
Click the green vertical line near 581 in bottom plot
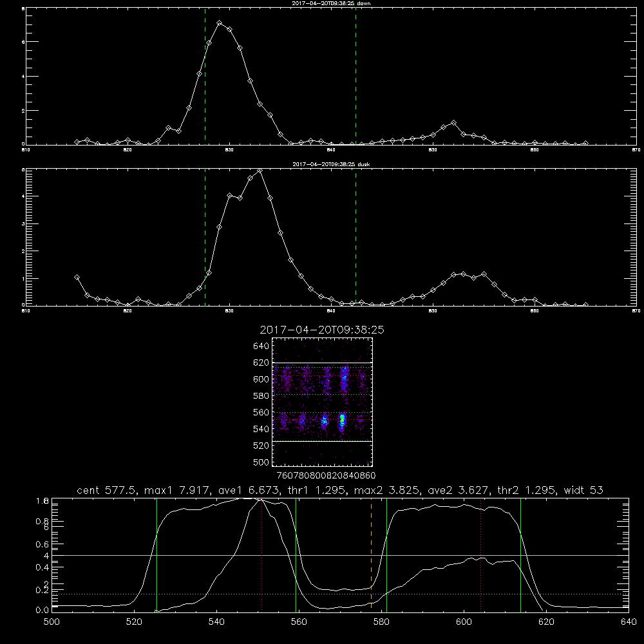[x=386, y=554]
